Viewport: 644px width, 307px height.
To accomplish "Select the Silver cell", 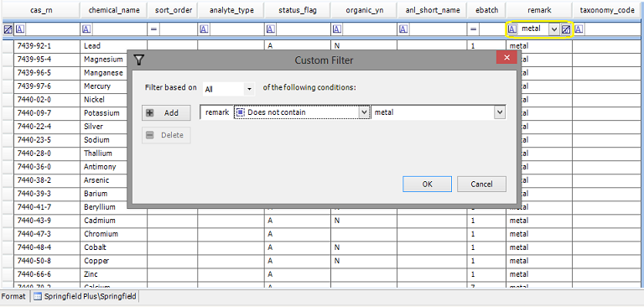I will pyautogui.click(x=103, y=126).
